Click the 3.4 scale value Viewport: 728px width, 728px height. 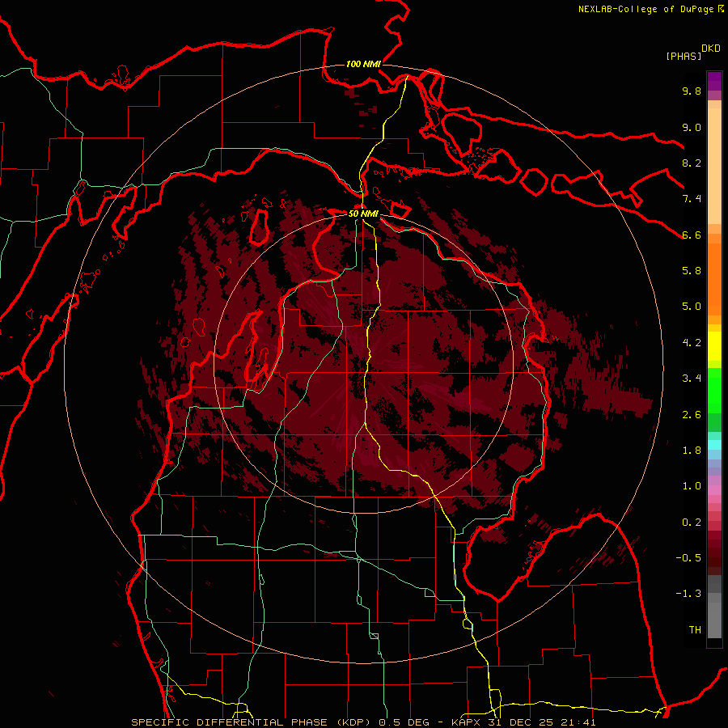pyautogui.click(x=692, y=379)
